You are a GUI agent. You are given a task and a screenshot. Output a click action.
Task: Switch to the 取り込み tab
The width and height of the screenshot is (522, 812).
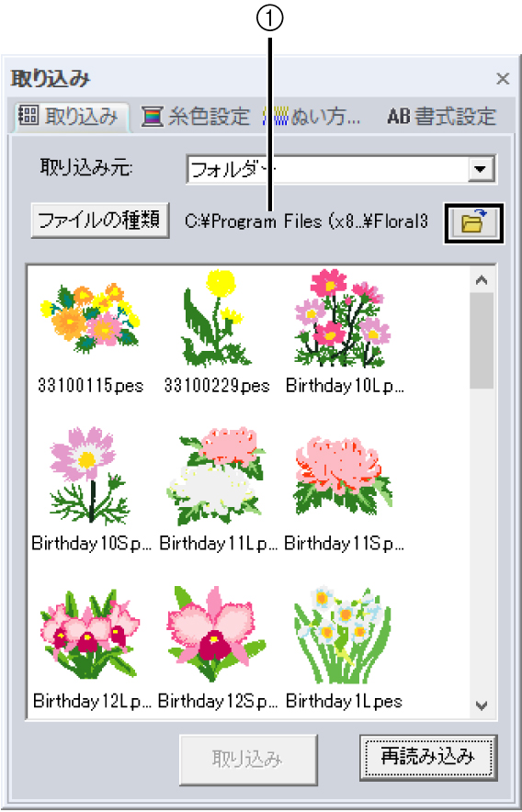[x=72, y=116]
